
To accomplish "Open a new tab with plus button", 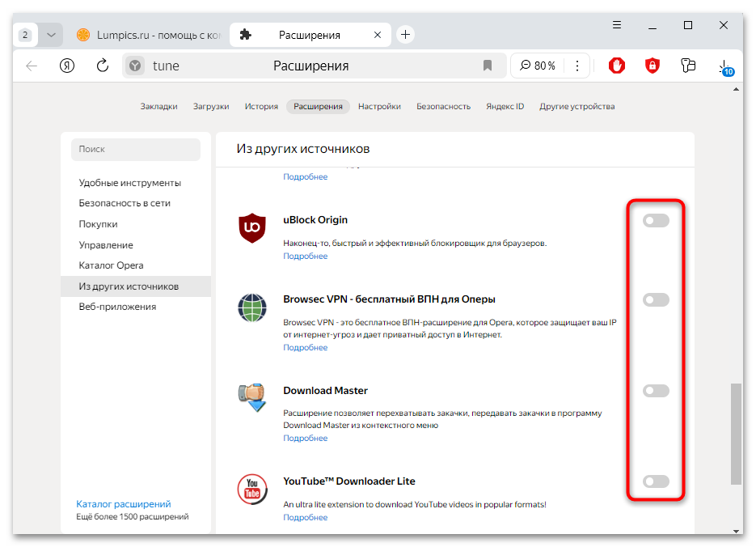I will (x=405, y=35).
